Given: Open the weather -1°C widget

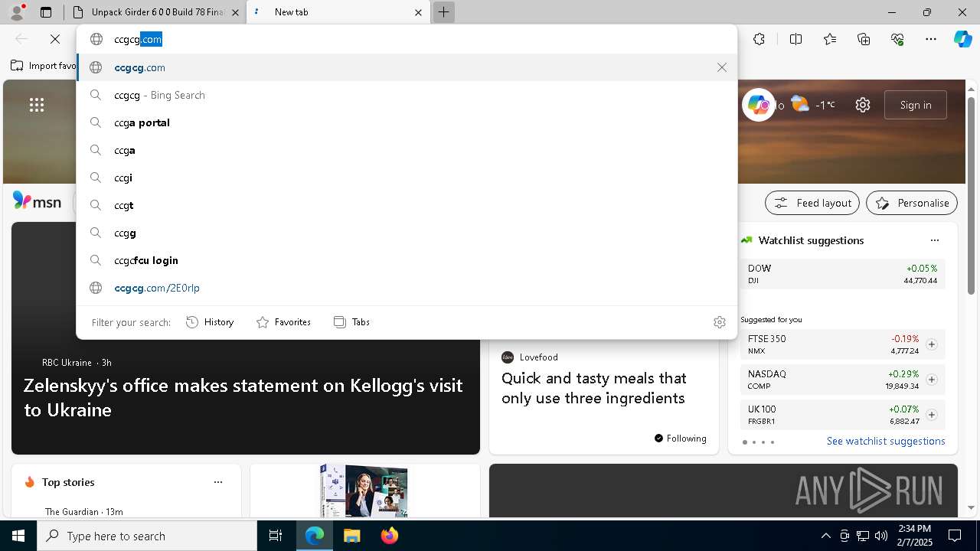Looking at the screenshot, I should (x=813, y=105).
